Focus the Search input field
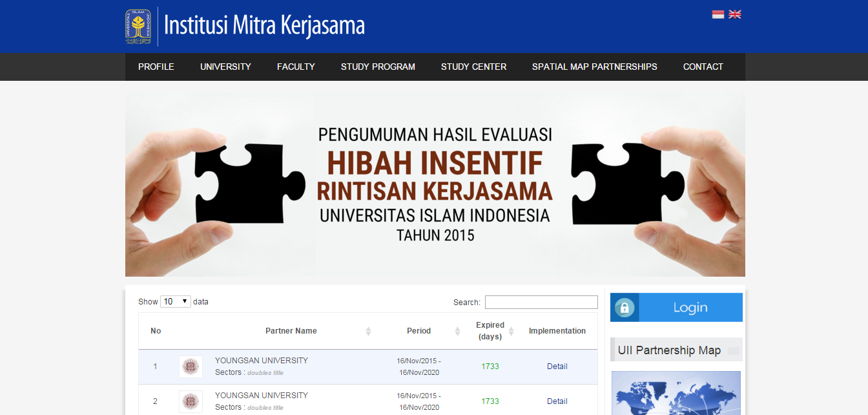The width and height of the screenshot is (868, 415). pos(541,302)
